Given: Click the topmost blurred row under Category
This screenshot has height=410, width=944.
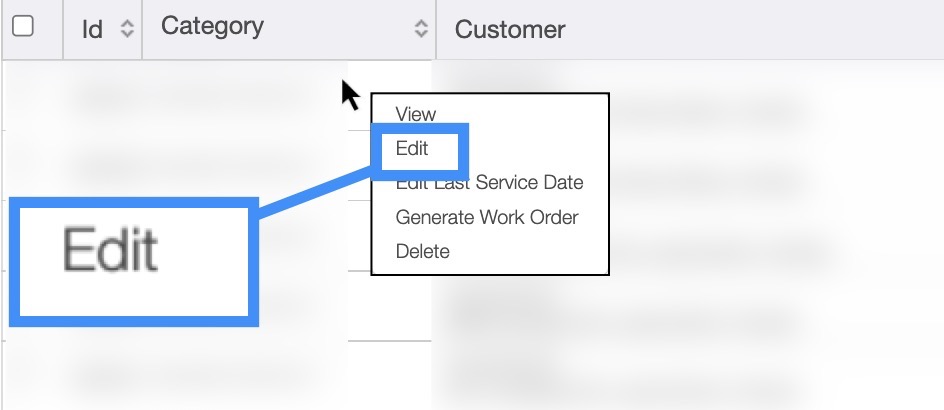Looking at the screenshot, I should click(200, 95).
